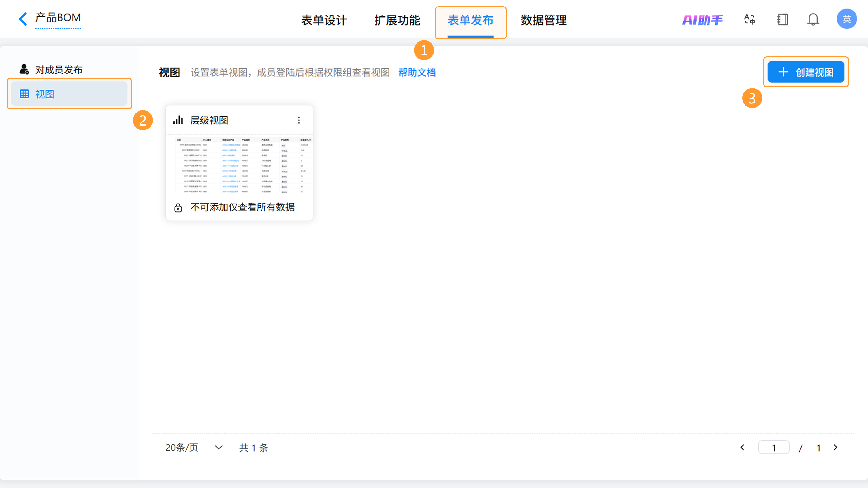The height and width of the screenshot is (488, 868).
Task: Click the back arrow beside 产品BOM
Action: click(x=23, y=19)
